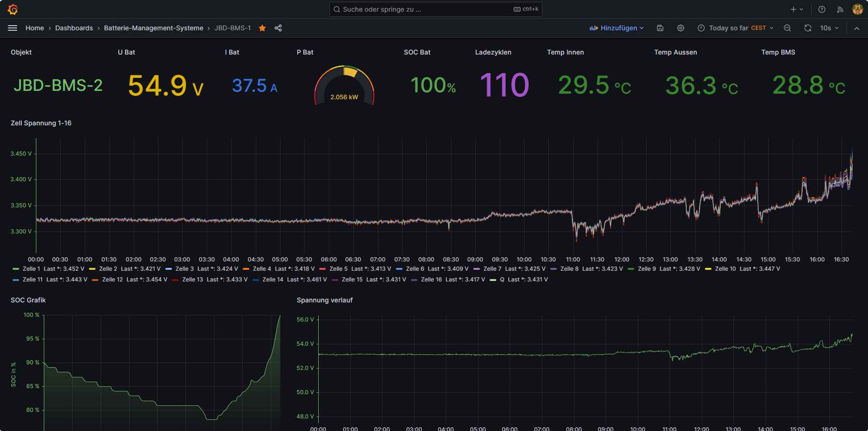Open dashboard settings gear icon

tap(681, 28)
